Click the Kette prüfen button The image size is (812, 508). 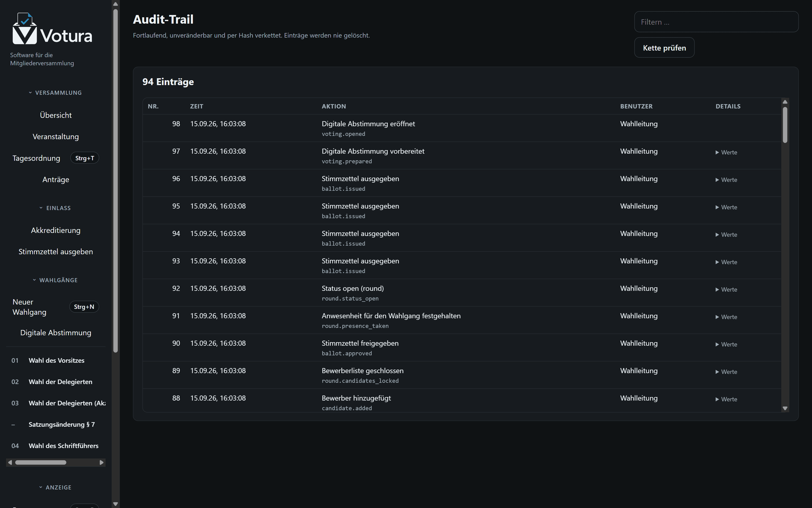pos(664,48)
